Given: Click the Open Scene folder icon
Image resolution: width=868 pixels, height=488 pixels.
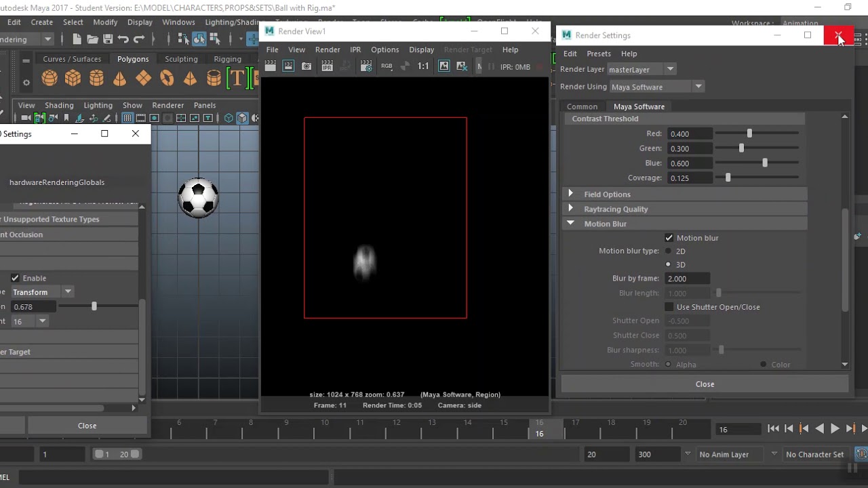Looking at the screenshot, I should [92, 39].
